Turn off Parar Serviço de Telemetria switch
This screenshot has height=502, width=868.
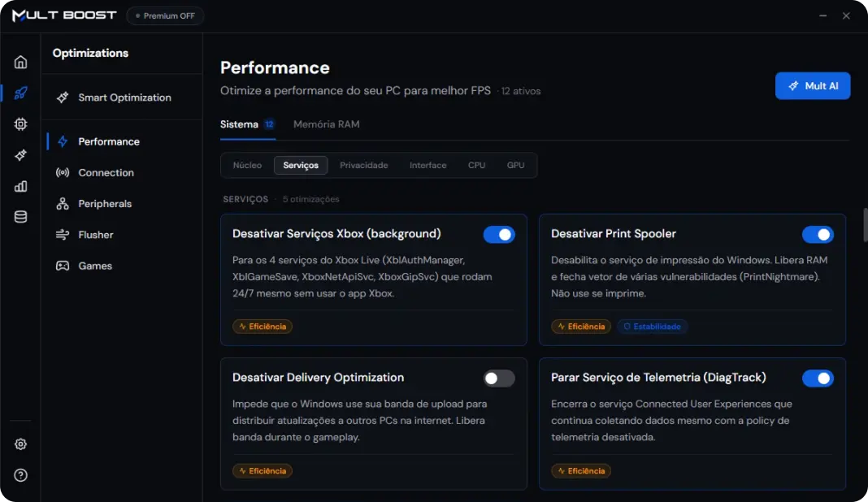(x=818, y=379)
